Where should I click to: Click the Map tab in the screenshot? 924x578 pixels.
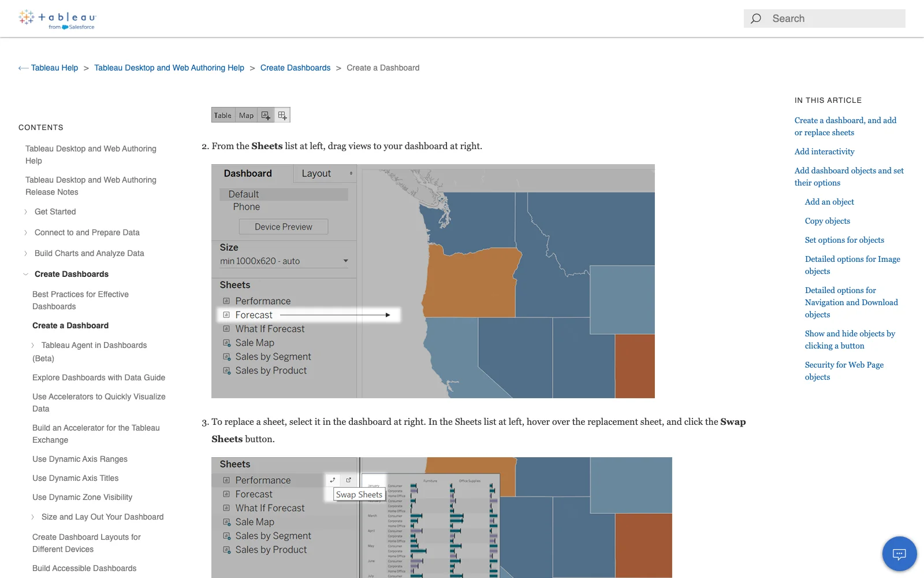click(x=246, y=115)
